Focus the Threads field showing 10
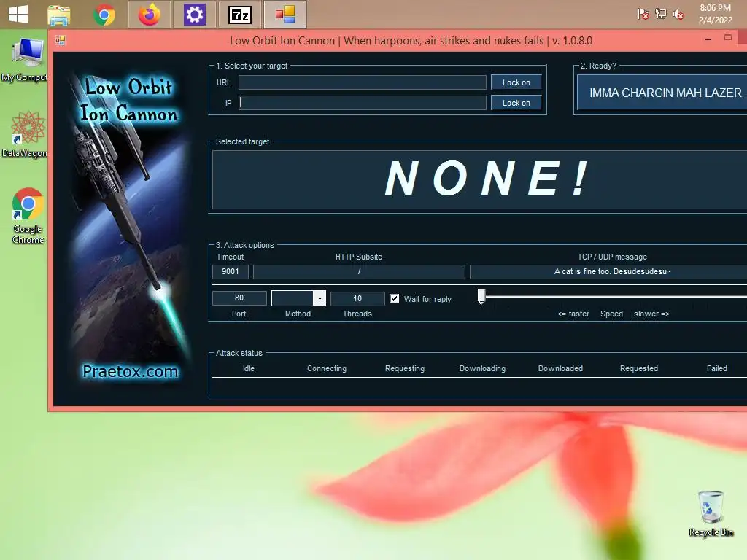The image size is (747, 560). (x=357, y=298)
